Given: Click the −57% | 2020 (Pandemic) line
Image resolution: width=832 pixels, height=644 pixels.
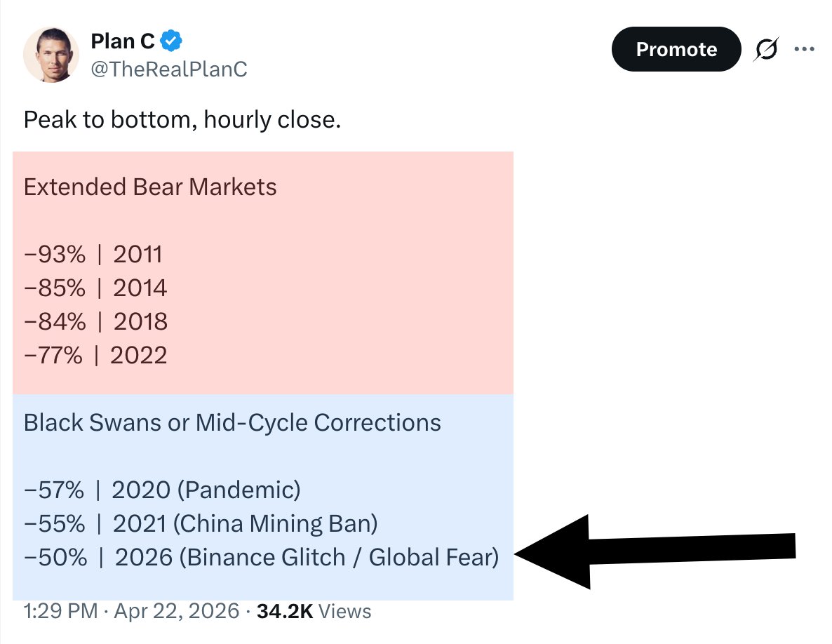Looking at the screenshot, I should click(162, 490).
